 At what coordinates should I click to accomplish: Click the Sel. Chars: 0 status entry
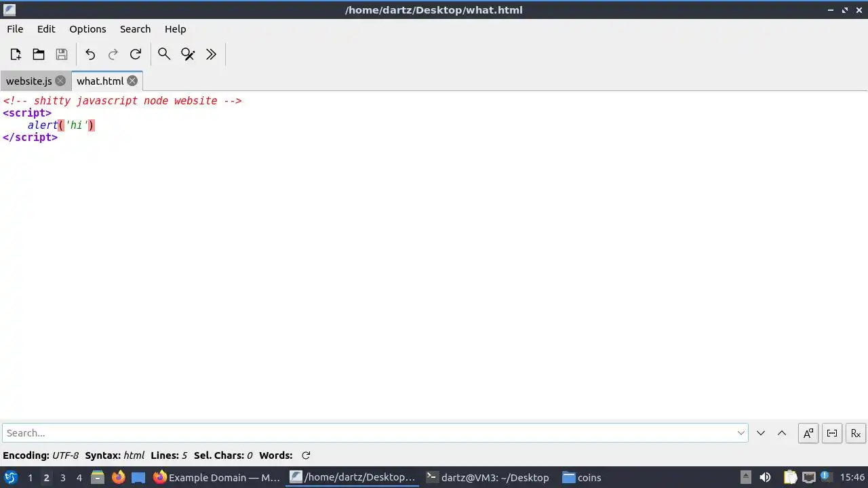point(223,455)
